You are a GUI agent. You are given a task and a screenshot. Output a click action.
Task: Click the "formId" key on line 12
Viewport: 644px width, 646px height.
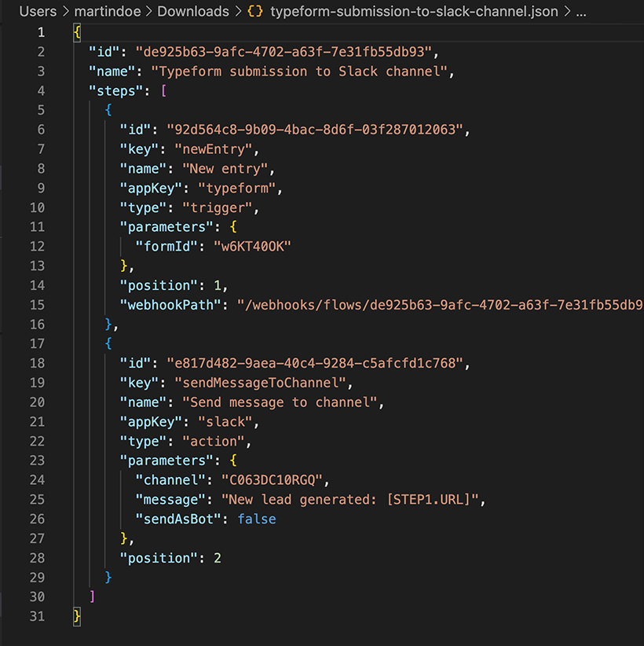point(166,246)
